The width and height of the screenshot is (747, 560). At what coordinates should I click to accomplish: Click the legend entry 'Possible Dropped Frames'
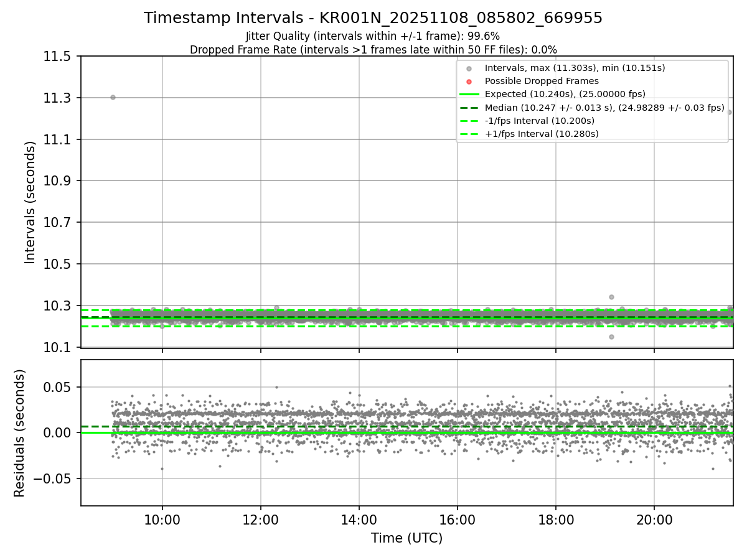pos(542,81)
